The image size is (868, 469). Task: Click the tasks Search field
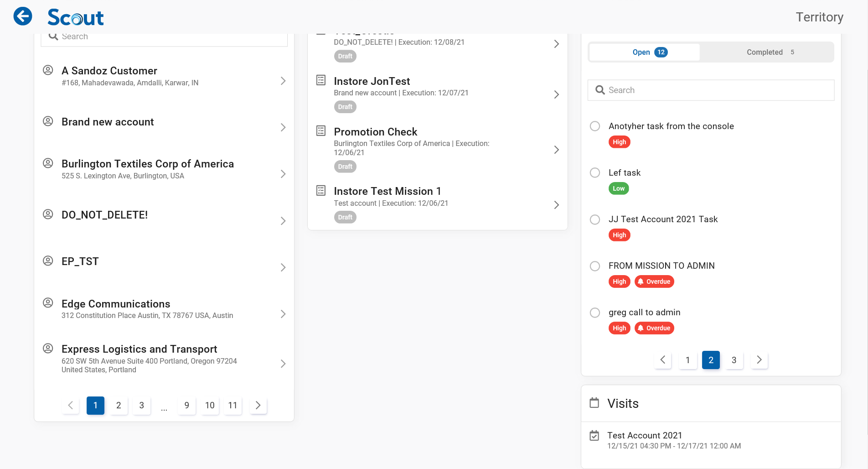[x=711, y=90]
